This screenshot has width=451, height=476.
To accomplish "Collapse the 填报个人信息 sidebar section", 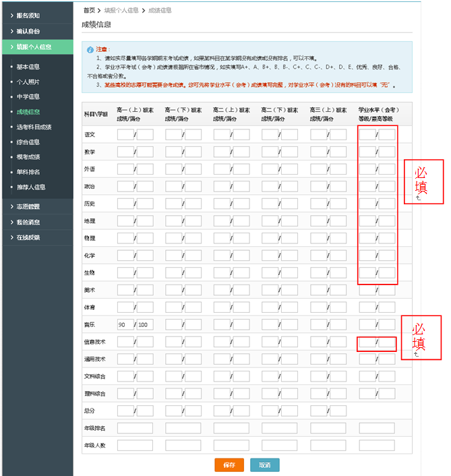I will point(33,47).
